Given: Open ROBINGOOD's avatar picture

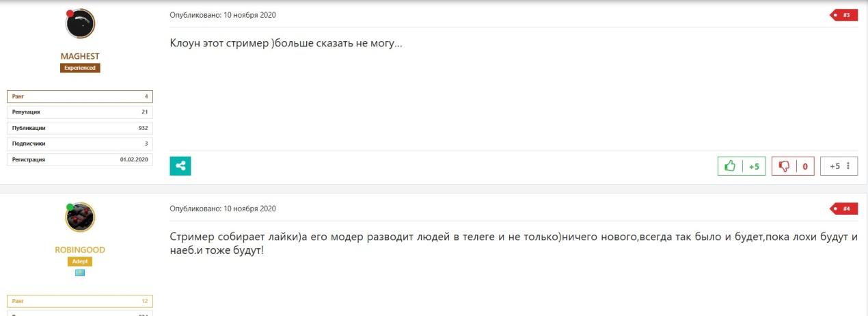Looking at the screenshot, I should click(x=80, y=218).
